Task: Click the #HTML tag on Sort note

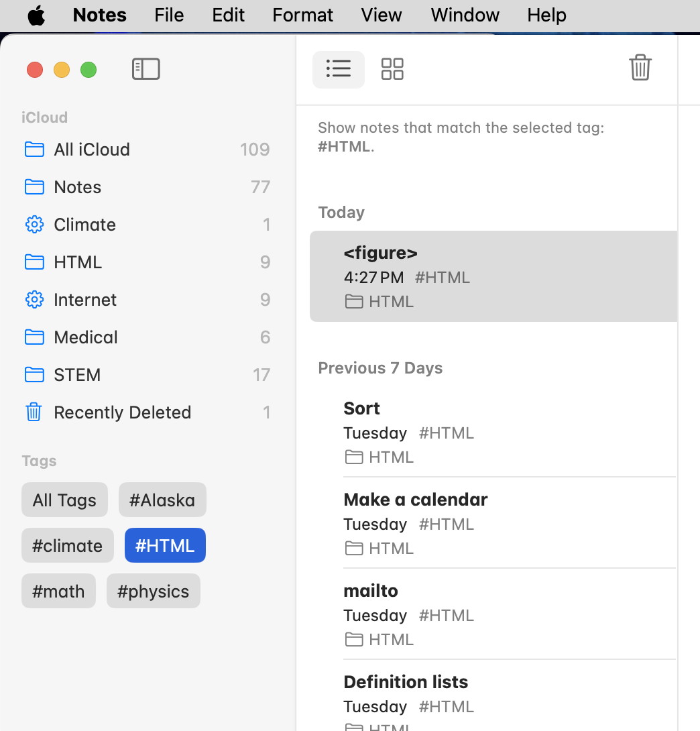Action: tap(447, 433)
